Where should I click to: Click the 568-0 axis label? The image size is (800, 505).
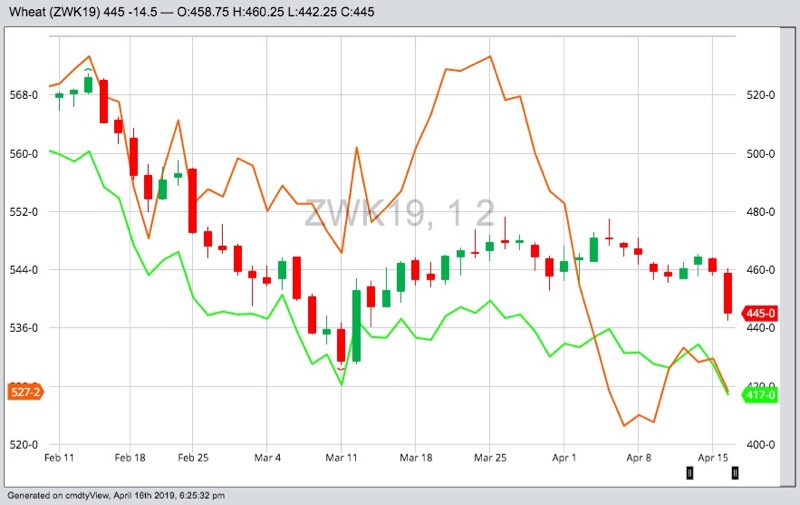23,95
